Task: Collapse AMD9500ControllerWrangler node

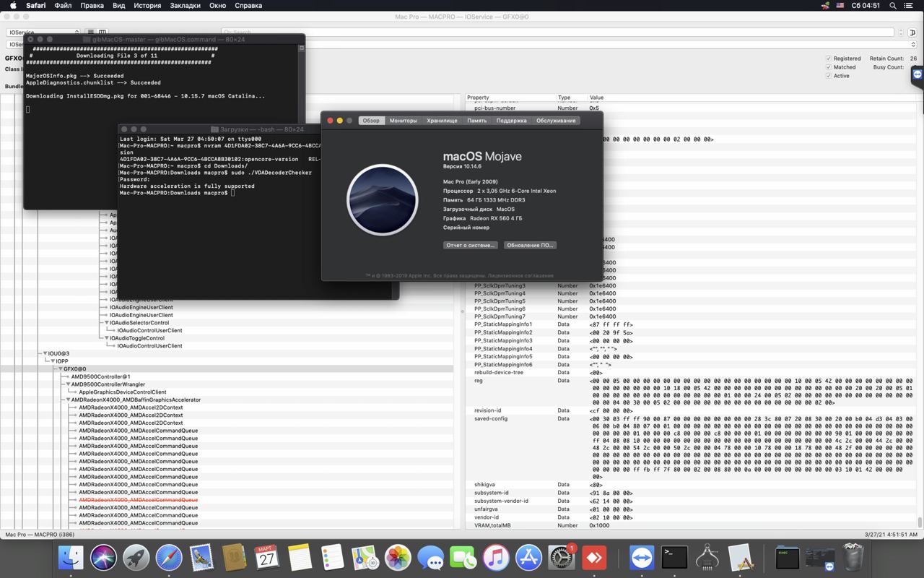Action: coord(69,385)
